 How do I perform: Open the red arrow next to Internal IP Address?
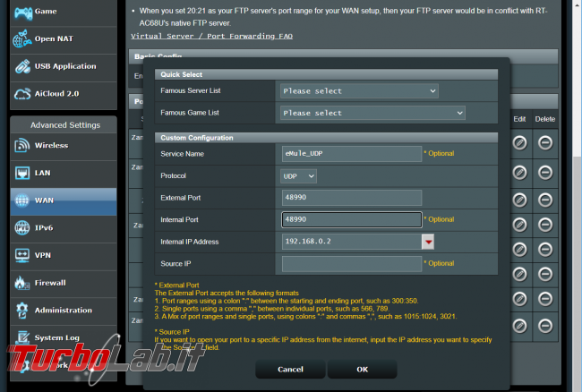coord(428,242)
